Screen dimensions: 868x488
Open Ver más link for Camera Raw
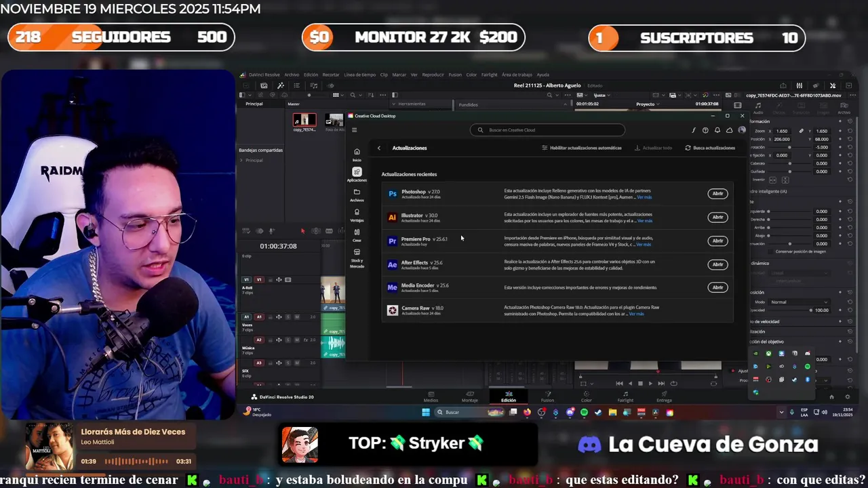(x=636, y=314)
